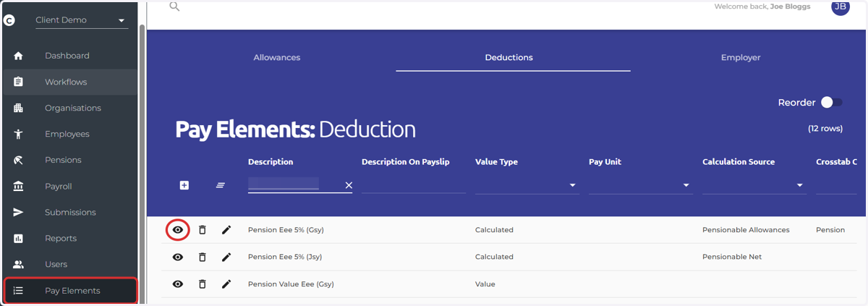This screenshot has width=868, height=306.
Task: Click the Description On Payslip filter input
Action: [x=414, y=185]
